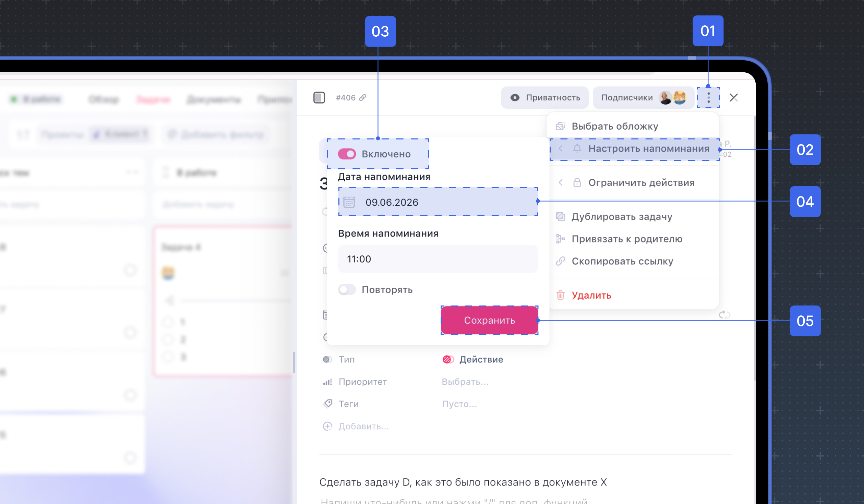Open the Приватность settings button
The width and height of the screenshot is (864, 504).
pos(545,98)
